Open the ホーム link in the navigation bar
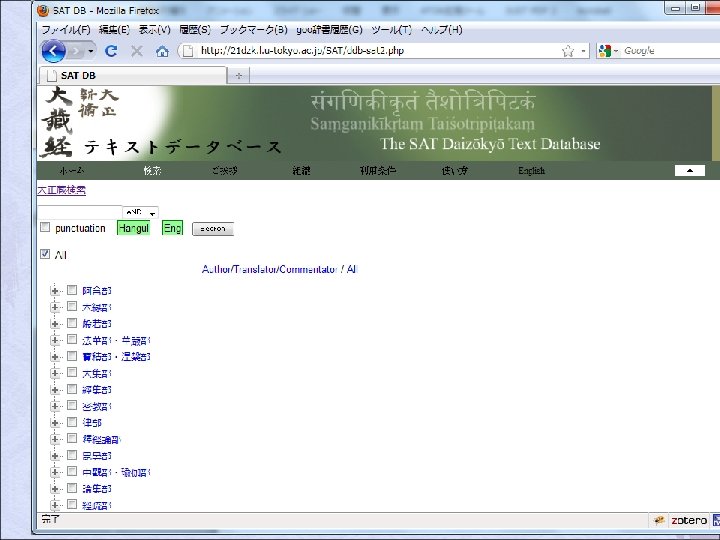The width and height of the screenshot is (720, 540). pyautogui.click(x=72, y=170)
